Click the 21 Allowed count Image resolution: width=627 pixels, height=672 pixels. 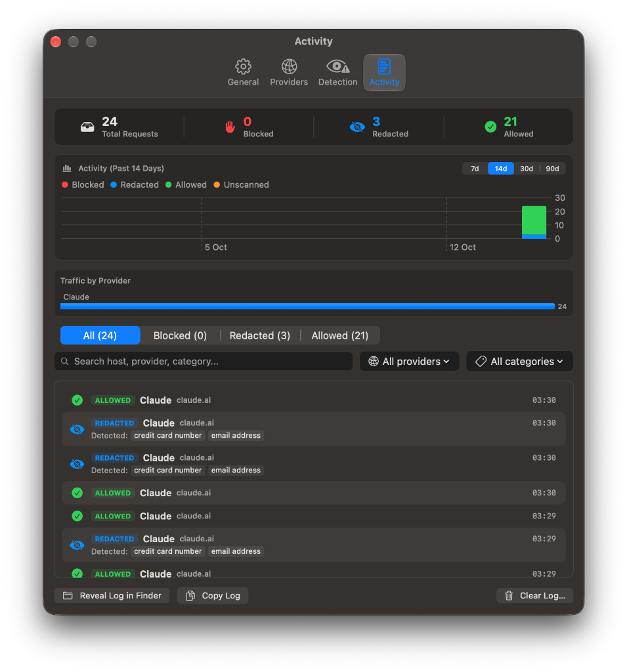[510, 121]
